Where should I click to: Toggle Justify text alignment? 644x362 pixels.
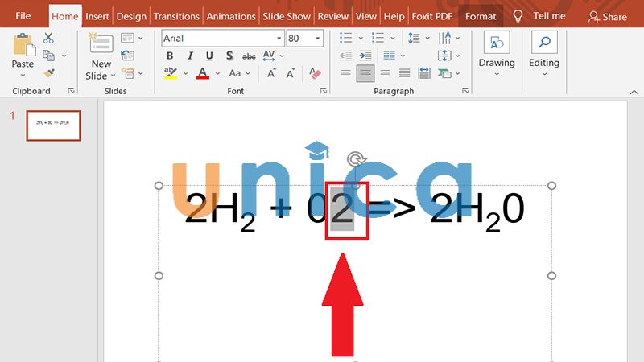(x=405, y=73)
